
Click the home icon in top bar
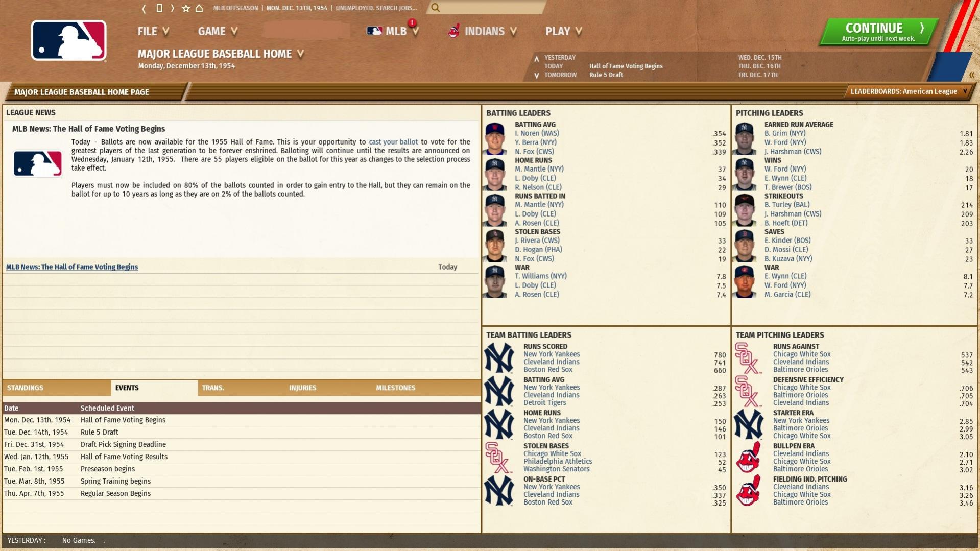199,8
